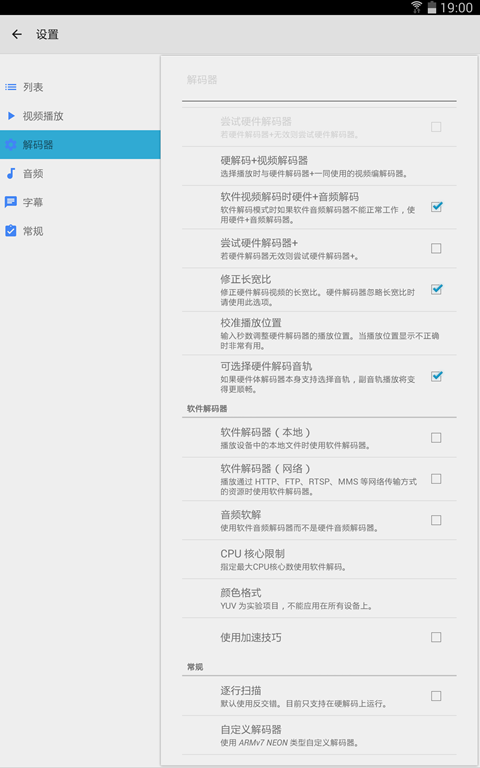Switch to 字幕 settings section
Image resolution: width=480 pixels, height=768 pixels.
[80, 202]
